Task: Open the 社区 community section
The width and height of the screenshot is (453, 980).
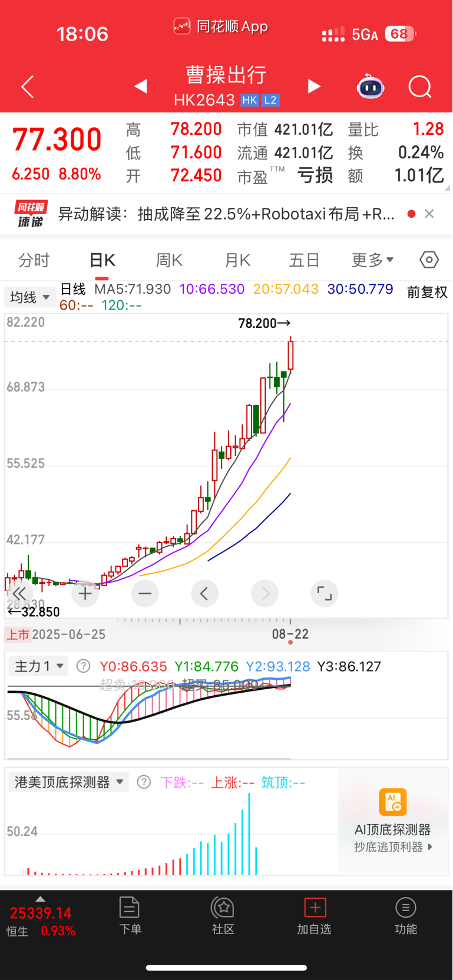Action: 223,915
